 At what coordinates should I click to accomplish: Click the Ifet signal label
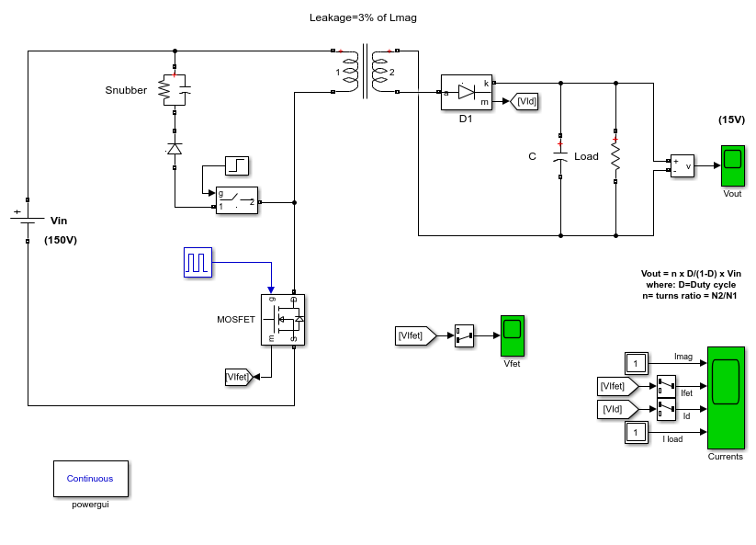[686, 393]
